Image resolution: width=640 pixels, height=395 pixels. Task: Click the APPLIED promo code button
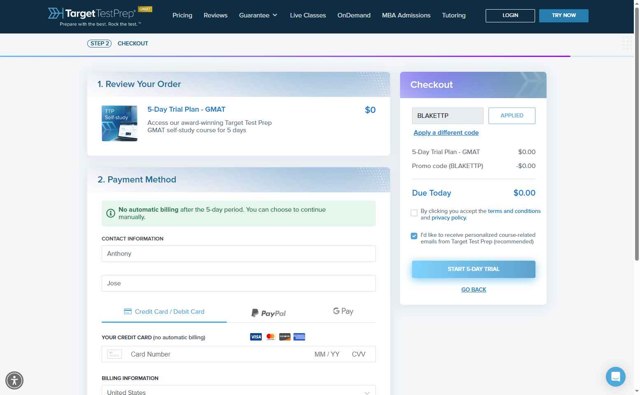pyautogui.click(x=512, y=115)
